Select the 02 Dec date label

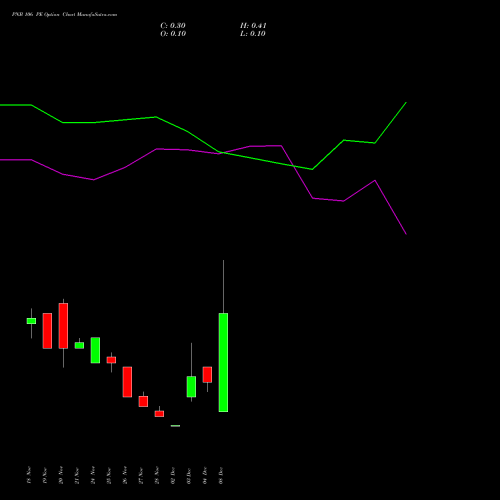pos(173,475)
